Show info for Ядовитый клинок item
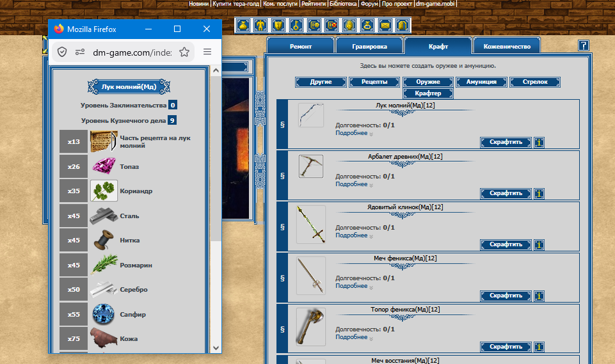615x364 pixels. (539, 245)
